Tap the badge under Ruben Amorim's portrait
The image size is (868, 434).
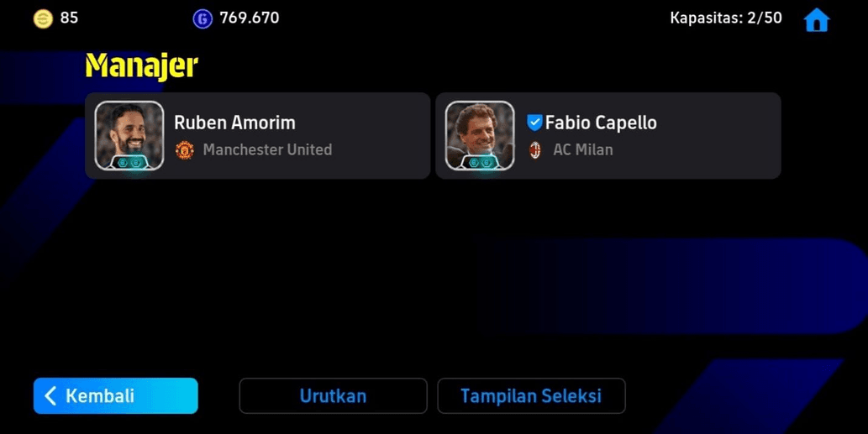129,163
